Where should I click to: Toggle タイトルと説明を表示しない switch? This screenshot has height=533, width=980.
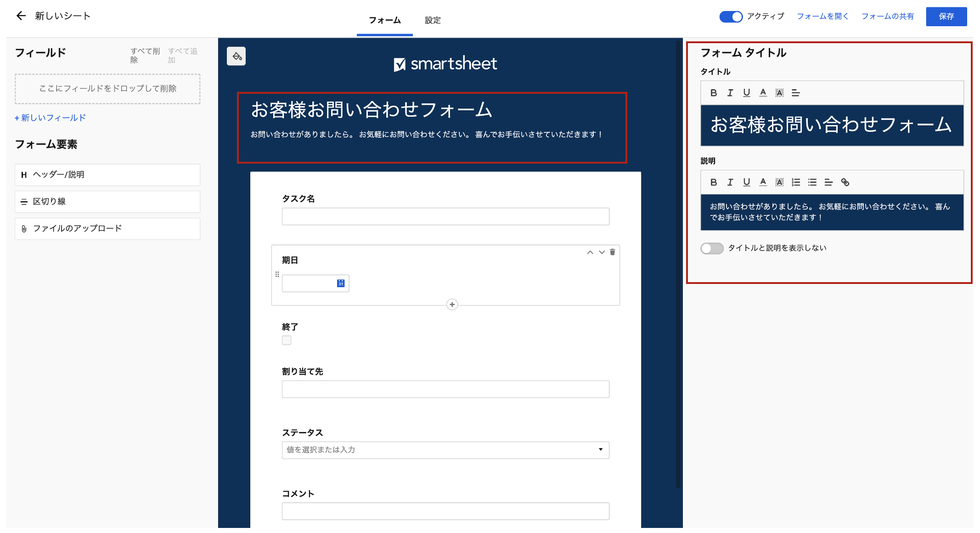point(712,248)
